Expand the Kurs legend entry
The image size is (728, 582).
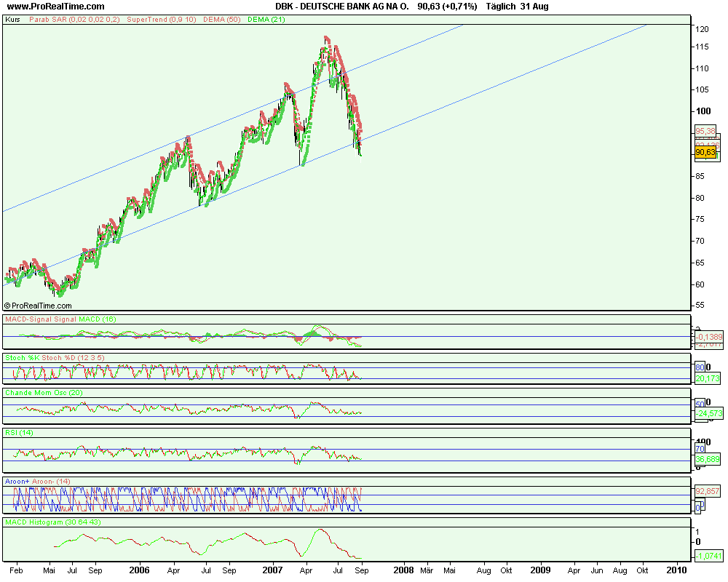(x=12, y=20)
